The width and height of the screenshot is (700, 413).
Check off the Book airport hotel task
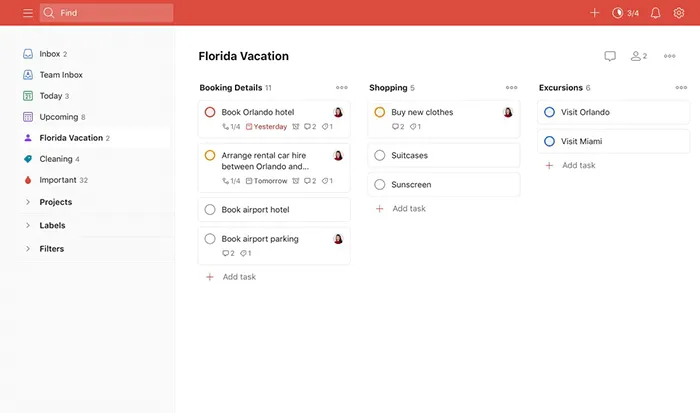coord(210,209)
